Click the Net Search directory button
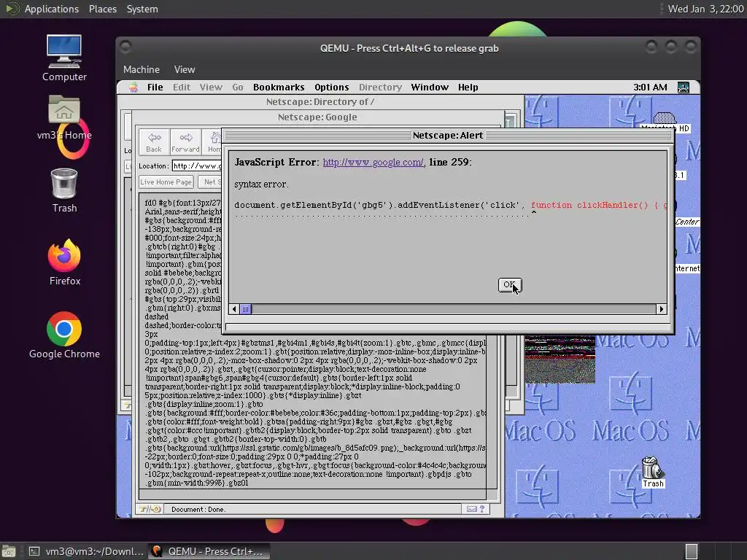This screenshot has height=560, width=747. point(211,182)
